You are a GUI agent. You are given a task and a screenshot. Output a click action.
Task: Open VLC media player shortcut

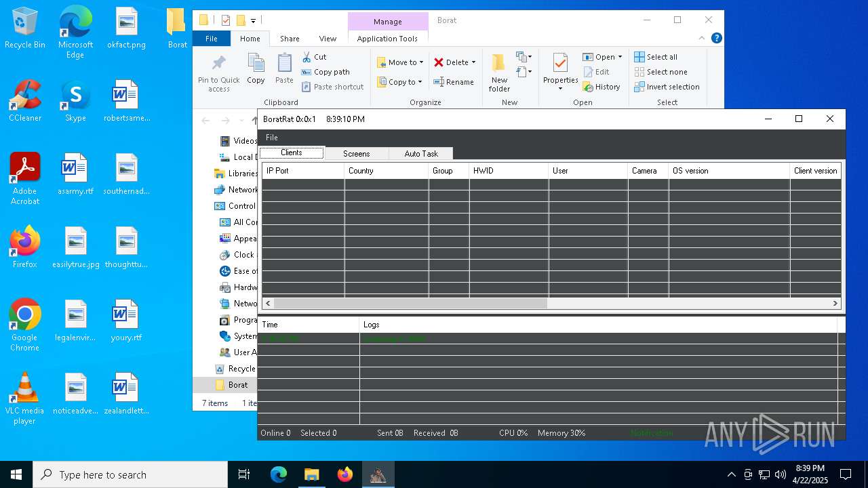25,399
